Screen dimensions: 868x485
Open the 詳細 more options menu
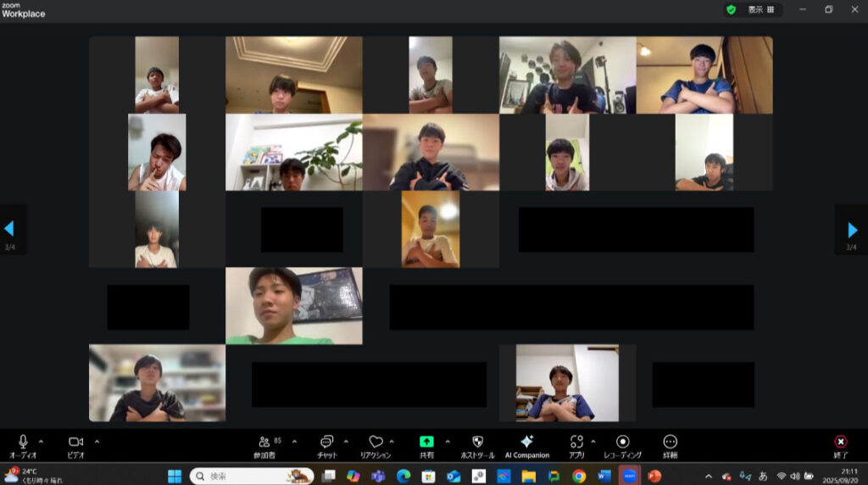[x=670, y=442]
